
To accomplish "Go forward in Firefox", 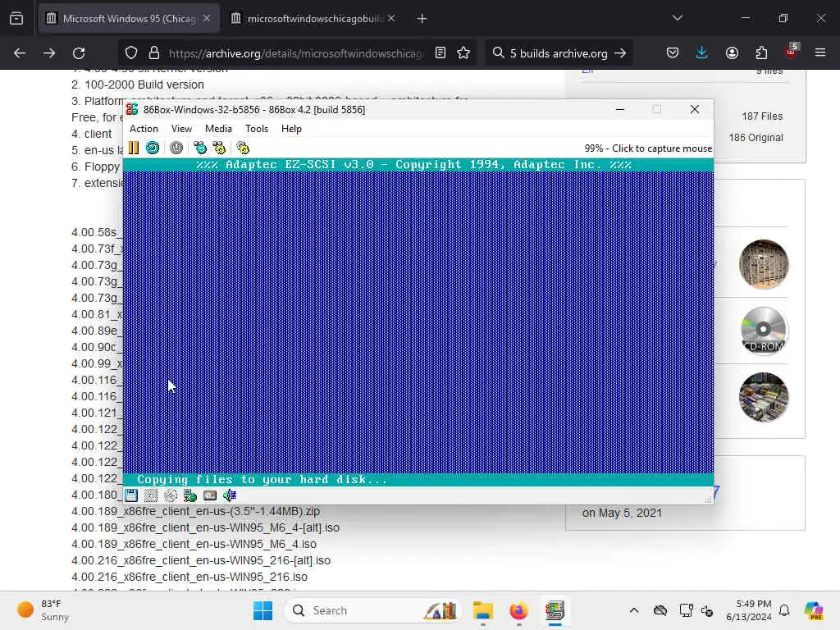I will point(49,53).
